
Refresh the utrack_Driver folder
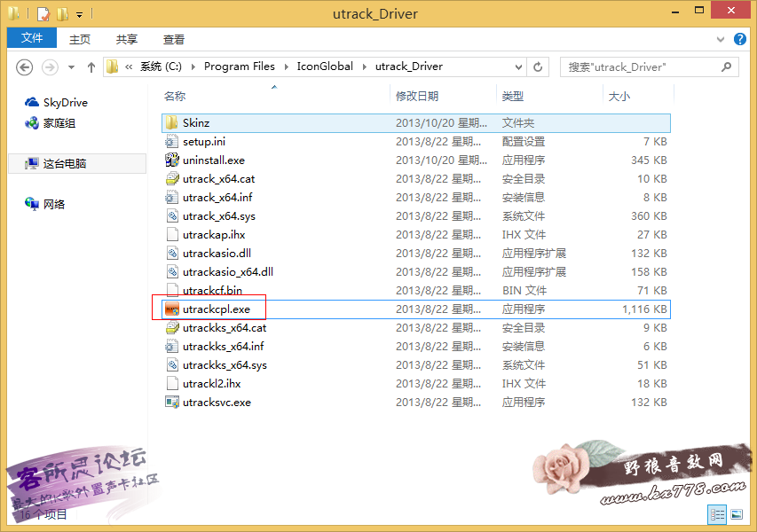pos(538,67)
